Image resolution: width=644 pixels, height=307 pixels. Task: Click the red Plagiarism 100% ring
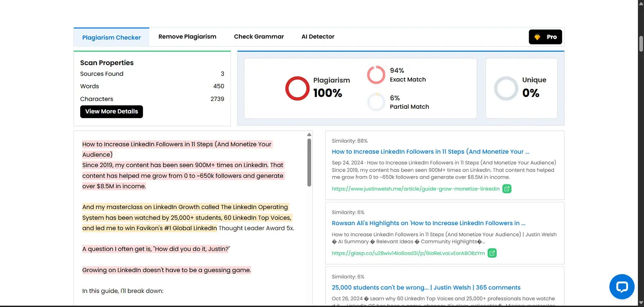point(297,88)
